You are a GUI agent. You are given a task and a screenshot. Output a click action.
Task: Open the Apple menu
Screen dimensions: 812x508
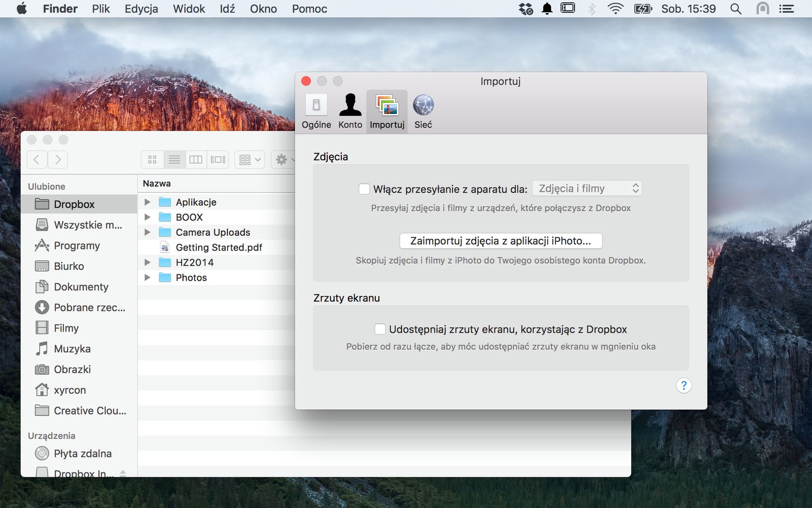(22, 9)
